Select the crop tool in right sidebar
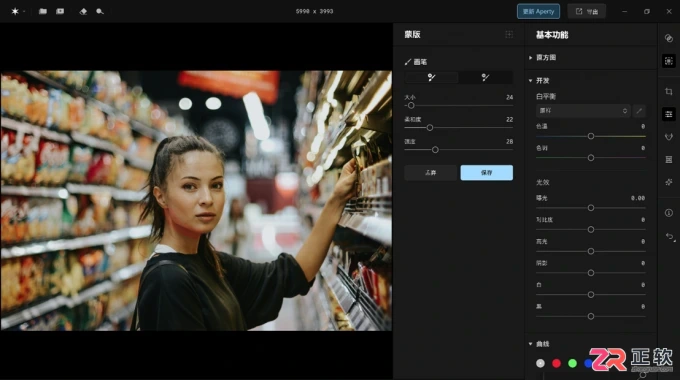Image resolution: width=680 pixels, height=380 pixels. coord(669,92)
